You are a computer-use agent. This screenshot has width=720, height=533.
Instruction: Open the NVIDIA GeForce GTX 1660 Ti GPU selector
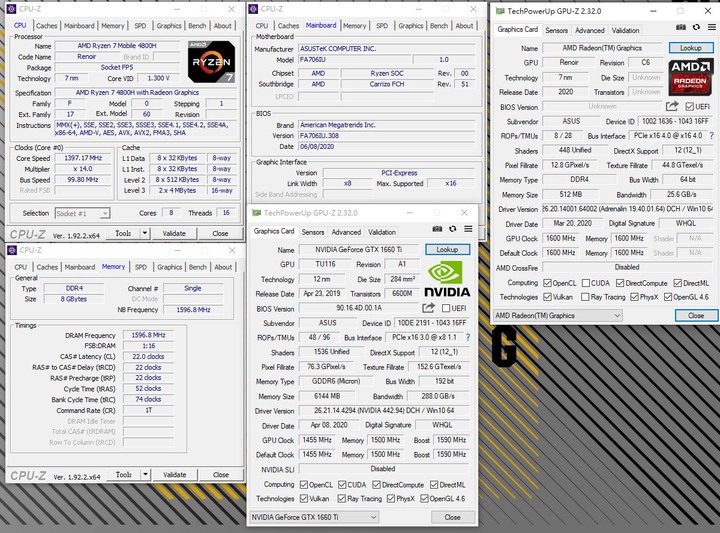pos(314,517)
